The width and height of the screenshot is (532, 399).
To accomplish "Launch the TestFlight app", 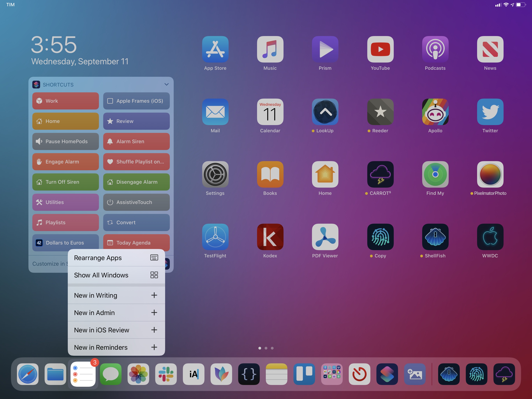I will point(215,237).
